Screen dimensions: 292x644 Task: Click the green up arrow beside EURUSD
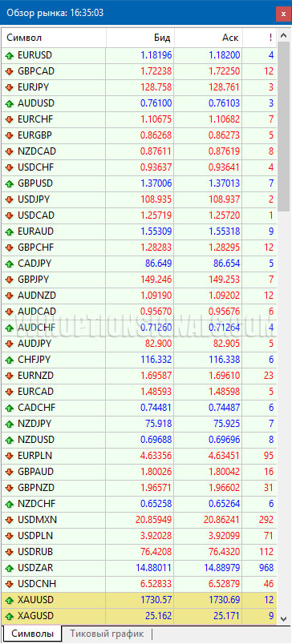(x=9, y=55)
